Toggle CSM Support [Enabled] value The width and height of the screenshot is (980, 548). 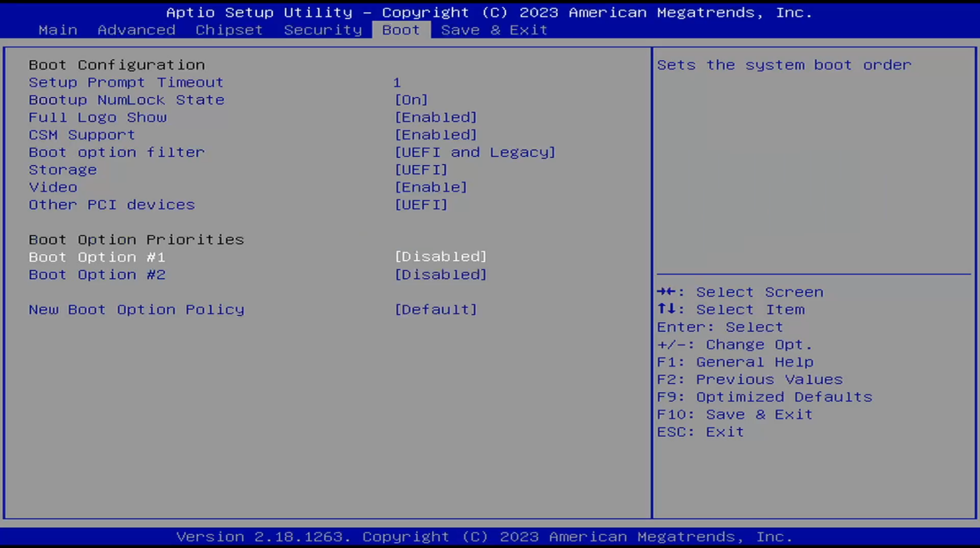coord(436,135)
